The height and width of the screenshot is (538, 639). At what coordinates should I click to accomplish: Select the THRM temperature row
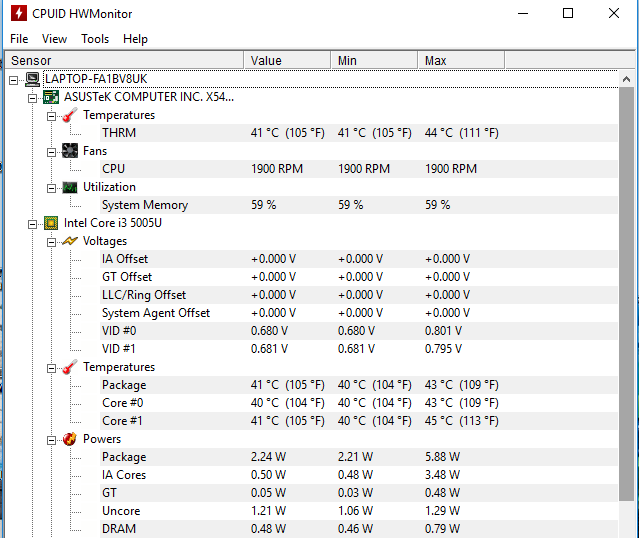(x=359, y=133)
